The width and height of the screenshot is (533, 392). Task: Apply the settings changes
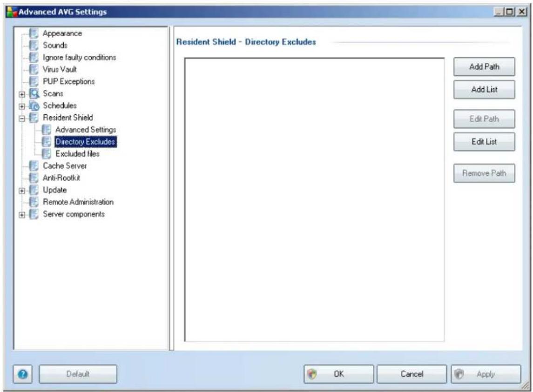point(486,374)
